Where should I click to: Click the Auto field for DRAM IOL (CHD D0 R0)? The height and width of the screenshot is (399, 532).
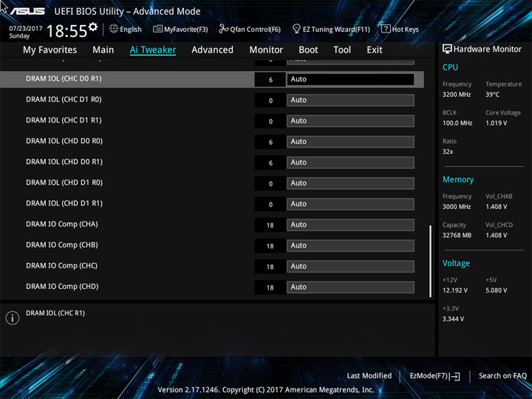(x=350, y=141)
